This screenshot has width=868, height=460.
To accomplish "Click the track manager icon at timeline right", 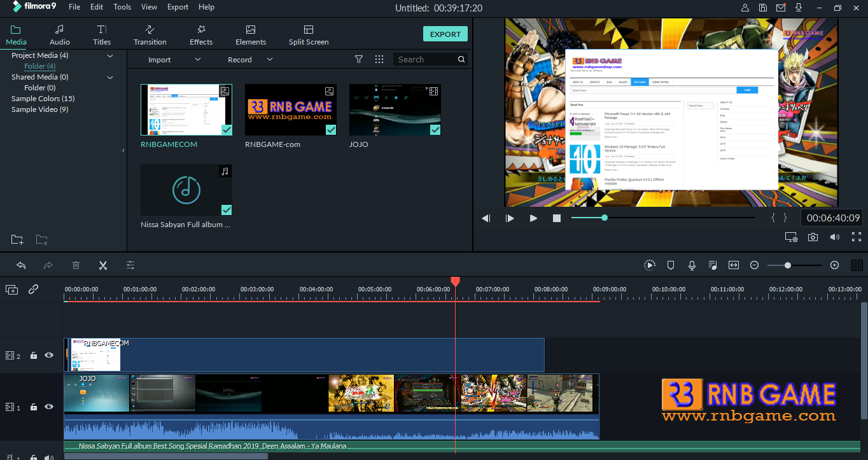I will coord(857,265).
